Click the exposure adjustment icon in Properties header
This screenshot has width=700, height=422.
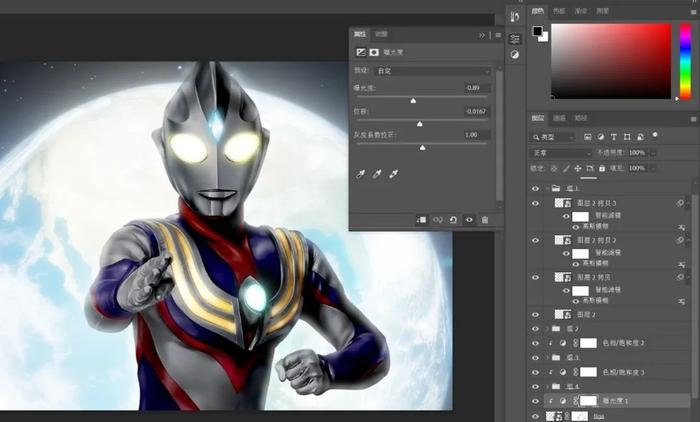(361, 52)
